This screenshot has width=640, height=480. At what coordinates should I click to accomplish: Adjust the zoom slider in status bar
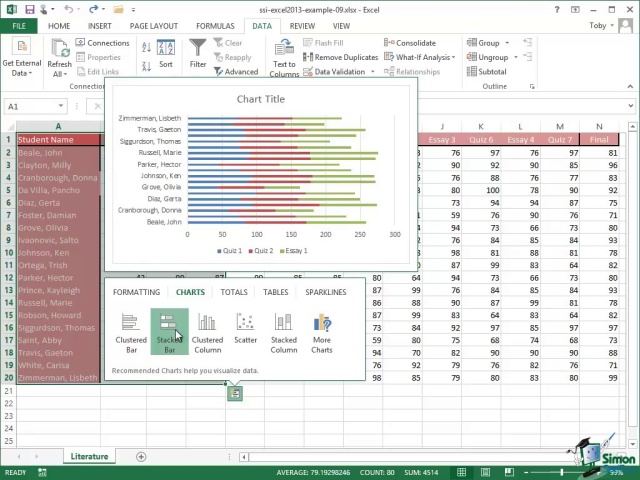pos(563,472)
